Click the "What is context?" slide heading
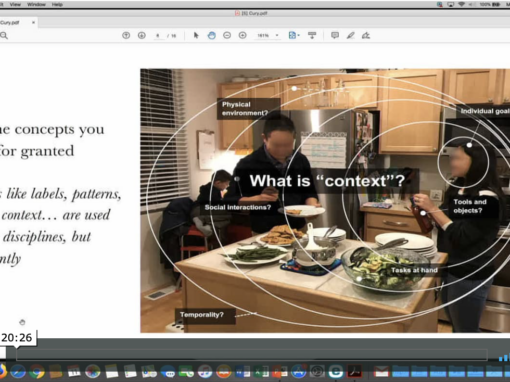 click(327, 181)
